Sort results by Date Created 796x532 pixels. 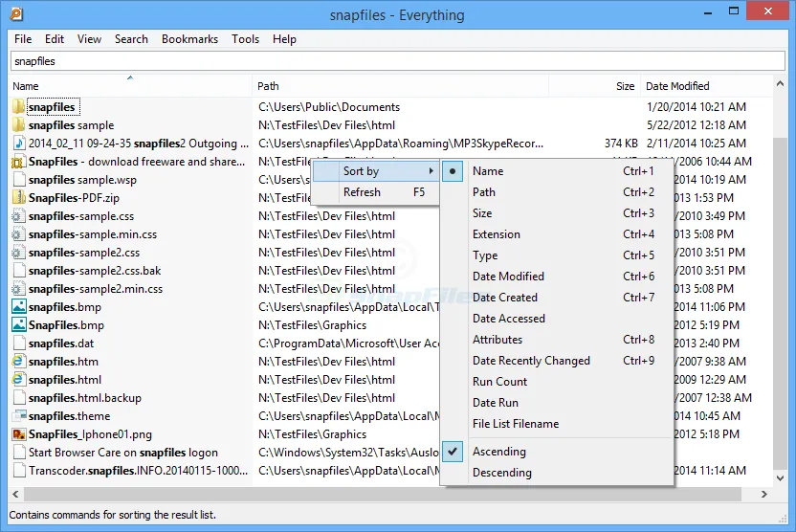click(558, 298)
